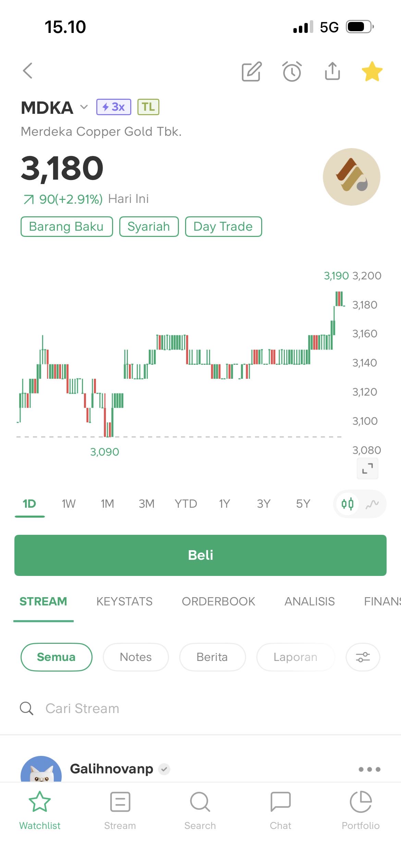Open Chat from bottom navigation
This screenshot has height=868, width=401.
click(280, 810)
